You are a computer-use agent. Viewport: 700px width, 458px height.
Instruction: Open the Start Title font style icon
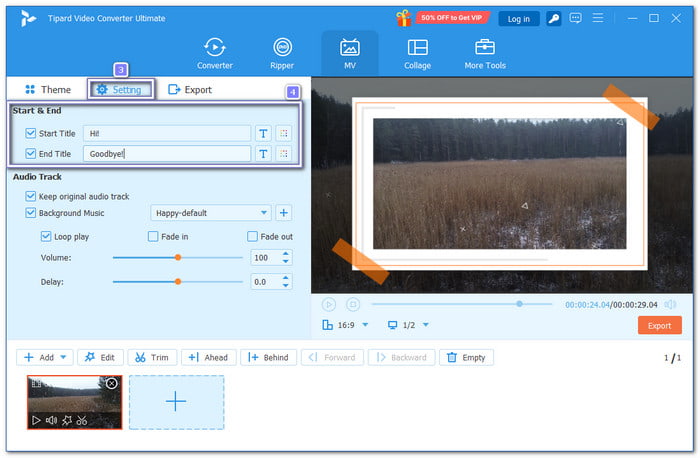tap(263, 133)
